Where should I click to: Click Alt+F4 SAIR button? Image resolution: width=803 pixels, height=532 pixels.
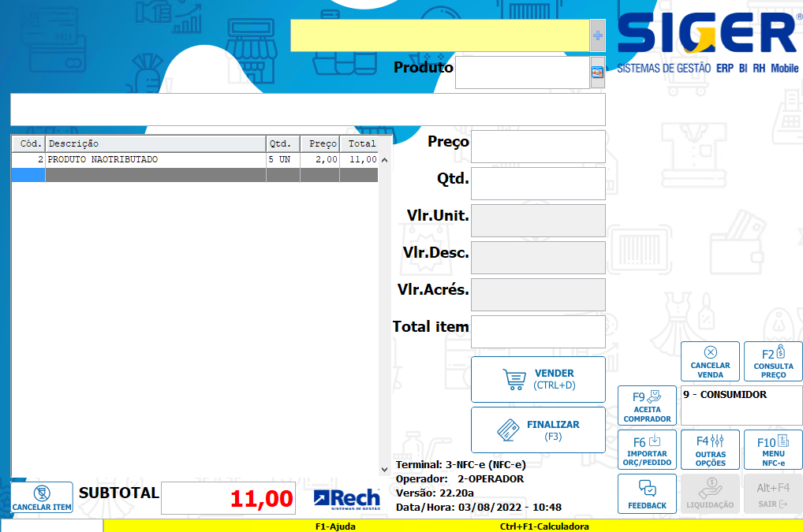point(773,493)
